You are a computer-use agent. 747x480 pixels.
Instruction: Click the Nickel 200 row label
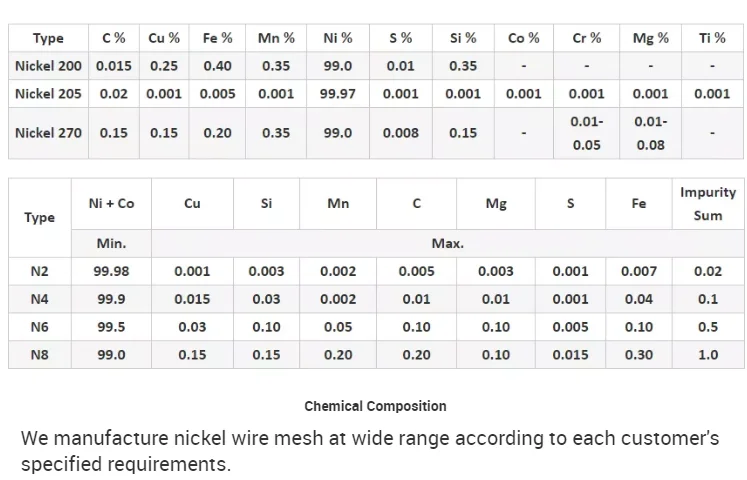point(49,66)
